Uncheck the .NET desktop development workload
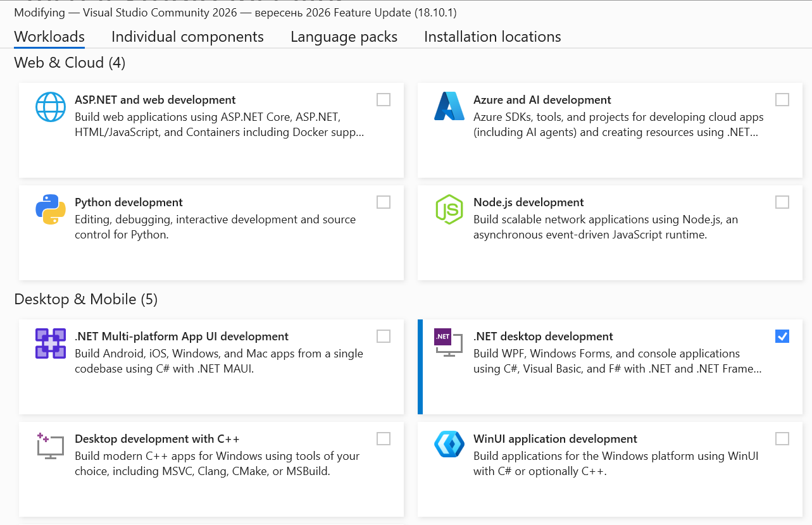The width and height of the screenshot is (812, 525). pyautogui.click(x=782, y=336)
